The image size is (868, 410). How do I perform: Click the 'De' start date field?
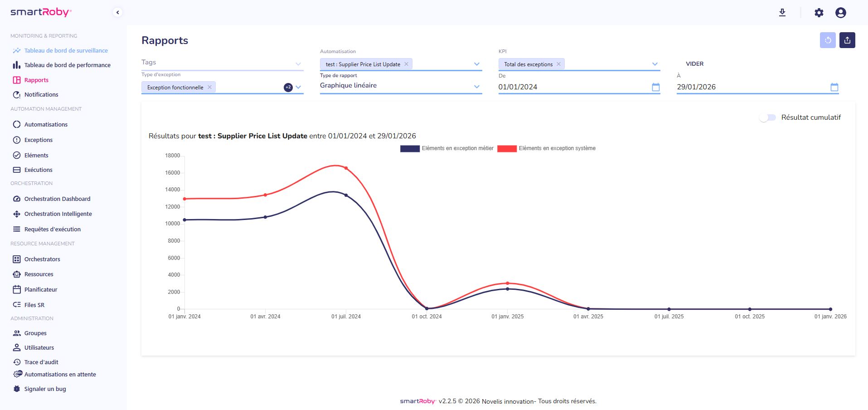(571, 87)
